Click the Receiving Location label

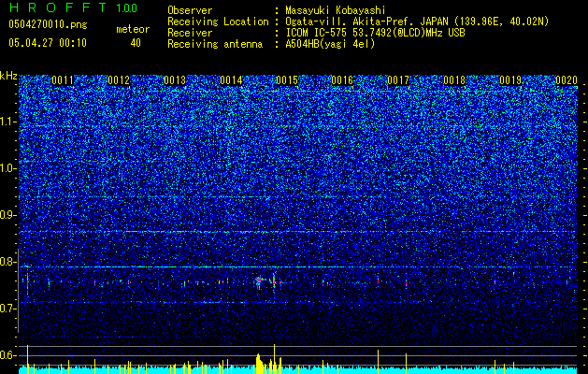coord(218,22)
